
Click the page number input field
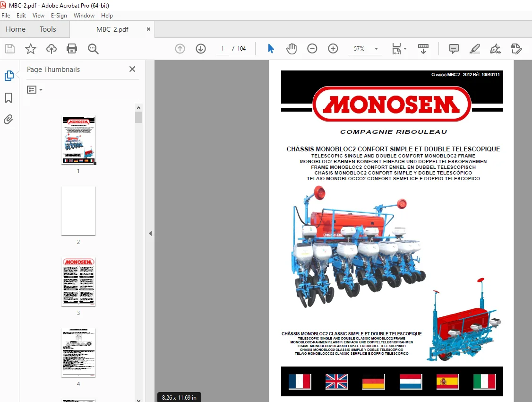(223, 49)
